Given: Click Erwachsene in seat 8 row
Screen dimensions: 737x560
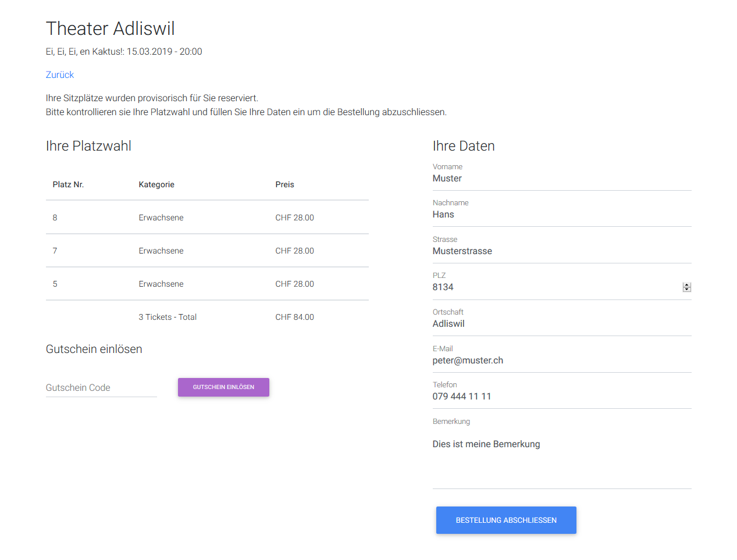Looking at the screenshot, I should 161,217.
